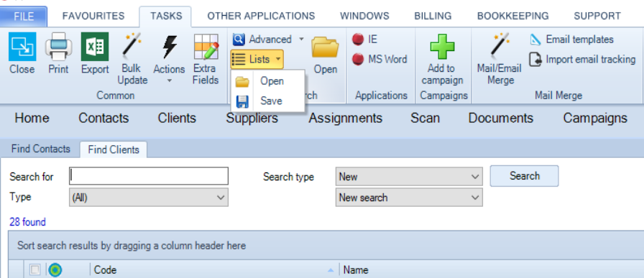Click Import email tracking
Viewport: 644px width, 278px height.
tap(582, 59)
